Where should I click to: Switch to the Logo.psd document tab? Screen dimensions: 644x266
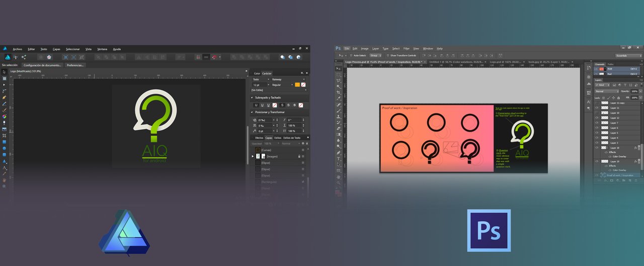tap(505, 62)
